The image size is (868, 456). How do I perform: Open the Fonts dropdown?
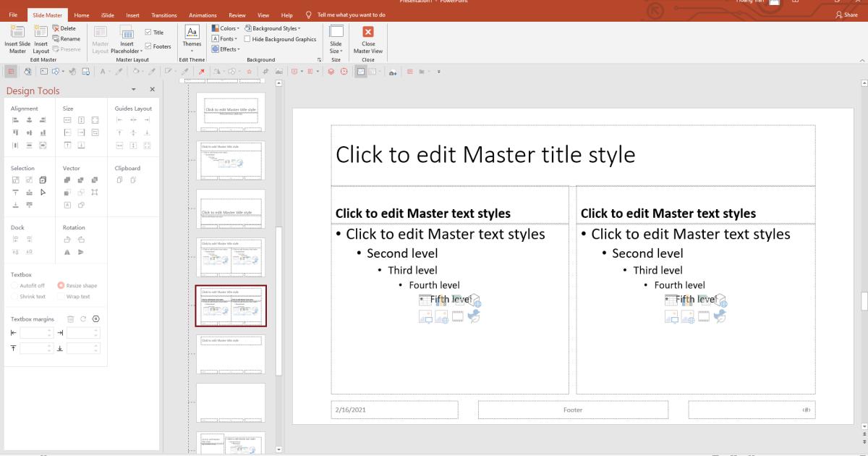coord(223,38)
